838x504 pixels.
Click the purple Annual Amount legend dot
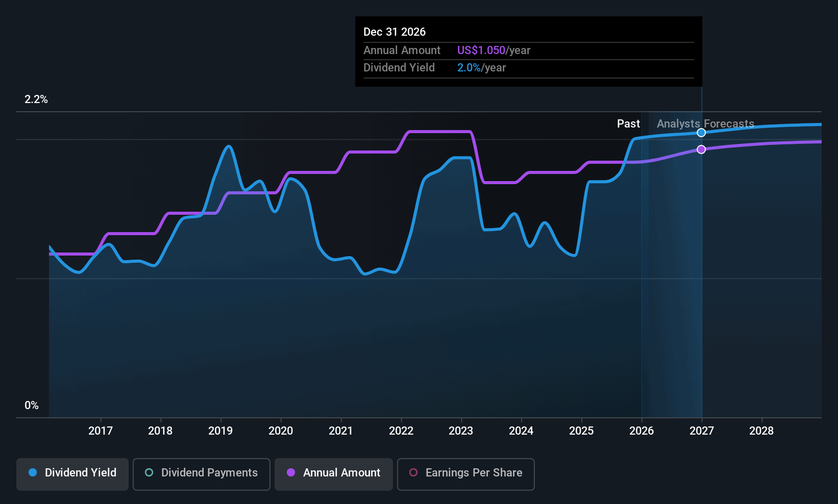(x=291, y=473)
